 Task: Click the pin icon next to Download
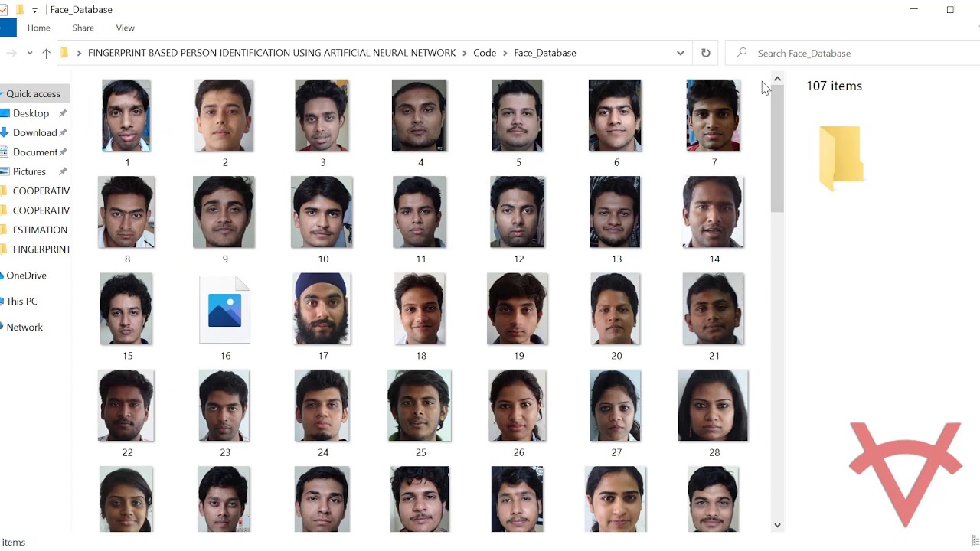point(63,132)
